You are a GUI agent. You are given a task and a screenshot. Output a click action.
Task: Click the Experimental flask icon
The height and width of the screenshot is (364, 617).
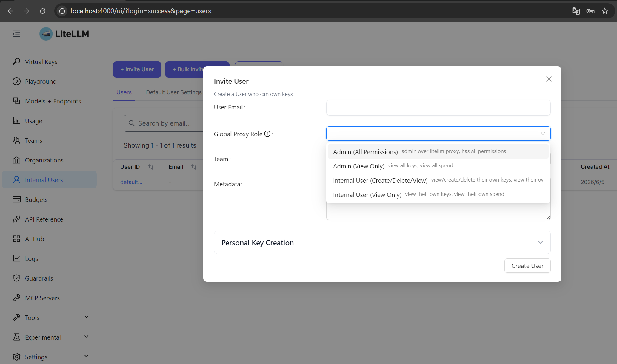pos(17,337)
